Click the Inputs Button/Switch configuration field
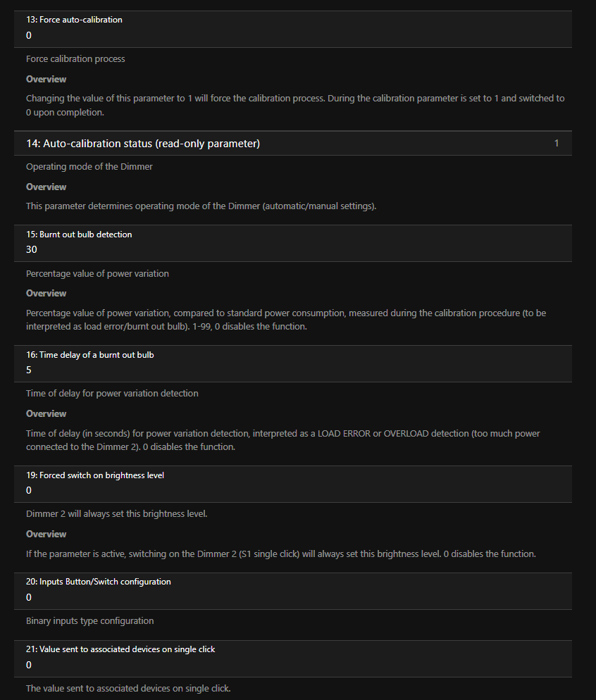The image size is (596, 700). 292,597
